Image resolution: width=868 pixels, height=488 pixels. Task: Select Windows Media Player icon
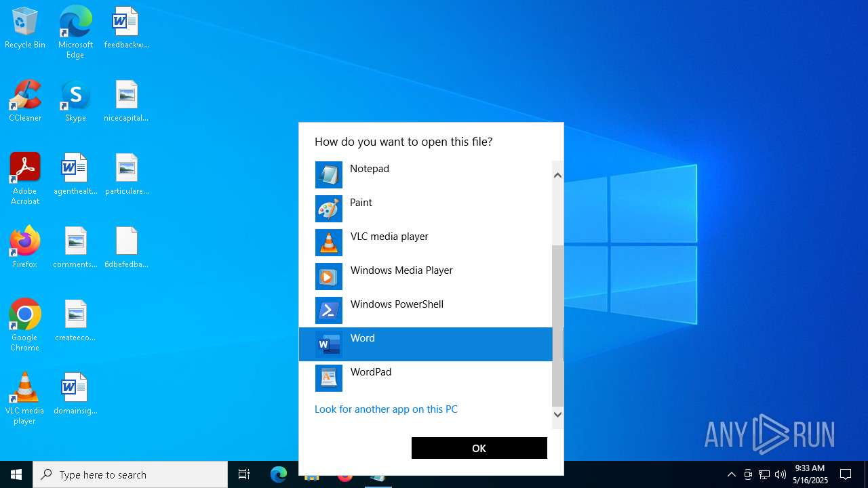[x=329, y=277]
